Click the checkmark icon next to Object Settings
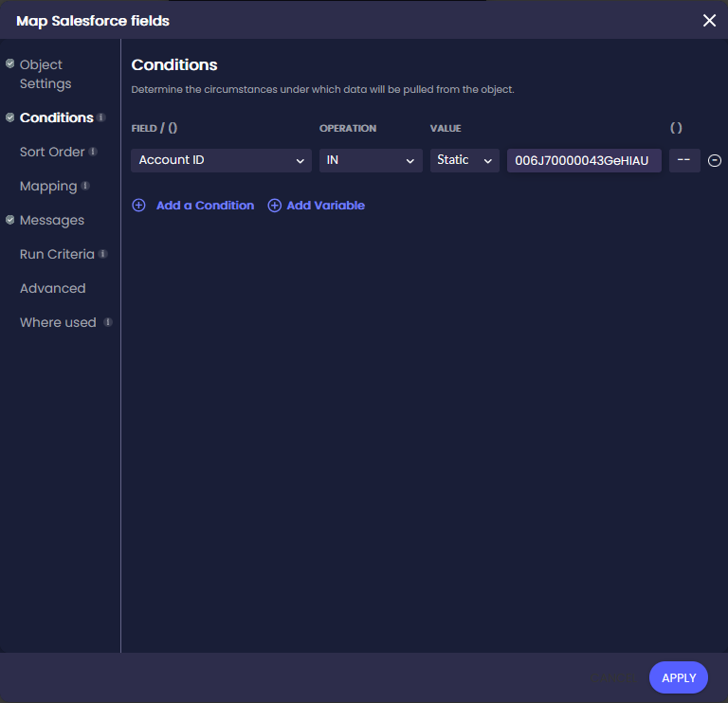The height and width of the screenshot is (703, 728). [x=9, y=63]
